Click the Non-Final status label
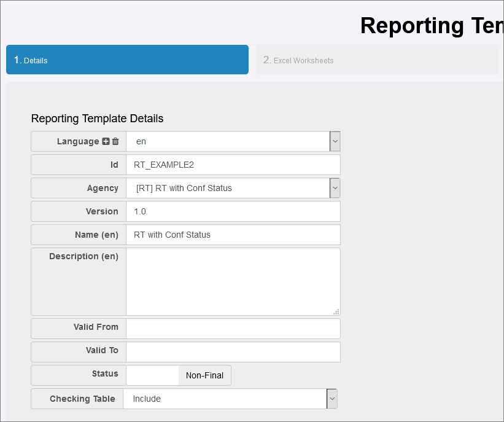 [x=204, y=375]
